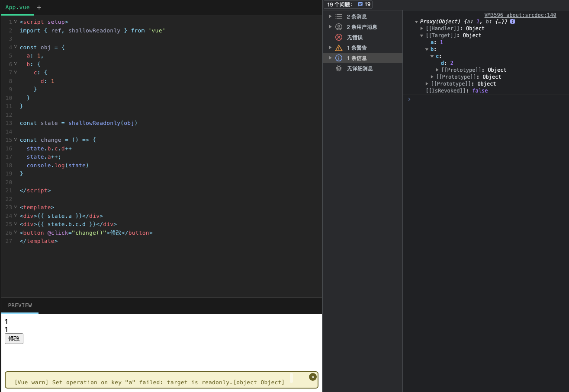The image size is (569, 392).
Task: Collapse the Proxy(Object) console entry
Action: point(416,22)
